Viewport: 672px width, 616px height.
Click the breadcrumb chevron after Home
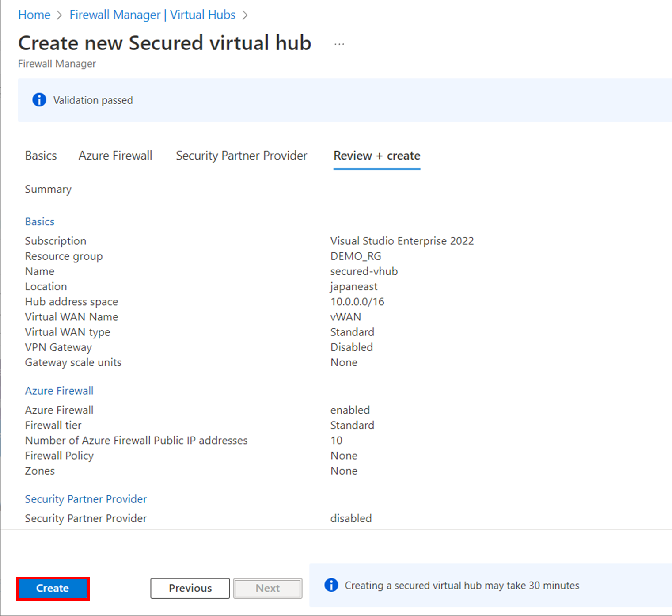(59, 15)
